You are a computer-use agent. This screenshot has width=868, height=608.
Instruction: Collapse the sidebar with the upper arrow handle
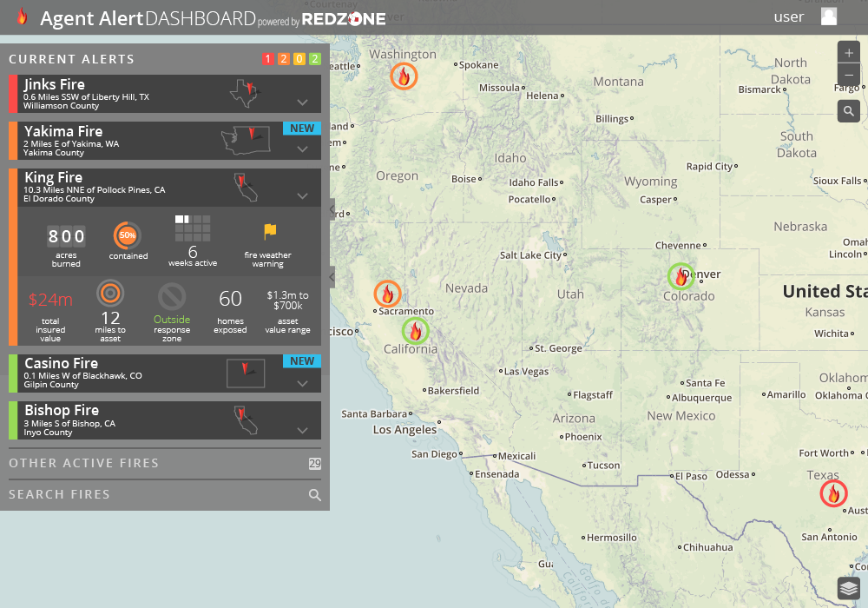pyautogui.click(x=332, y=210)
